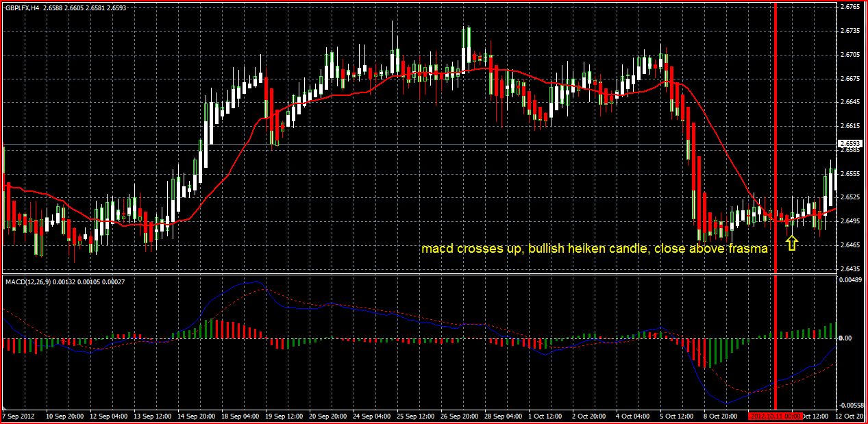Image resolution: width=868 pixels, height=424 pixels.
Task: Click the 28 Sep 04:00 time label
Action: coord(503,416)
